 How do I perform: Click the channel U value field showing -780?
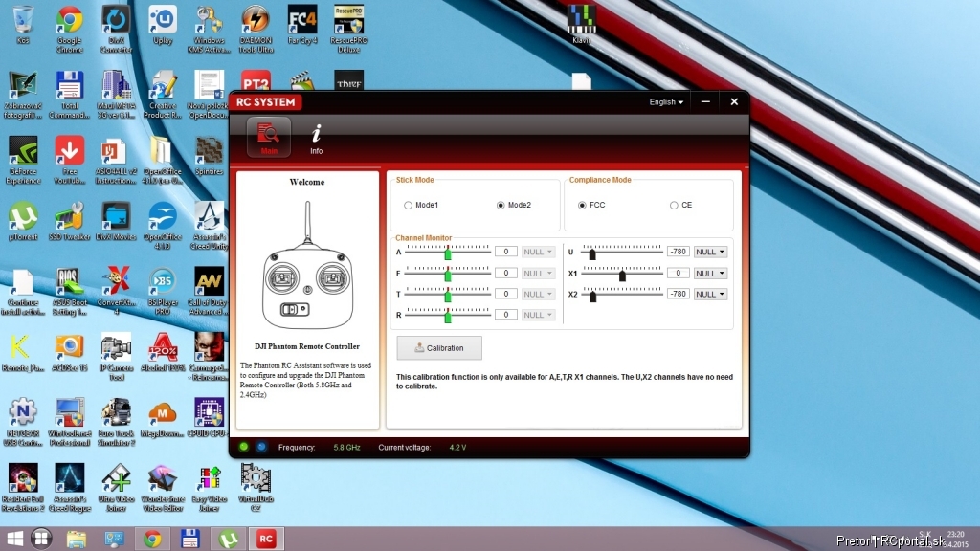click(679, 252)
